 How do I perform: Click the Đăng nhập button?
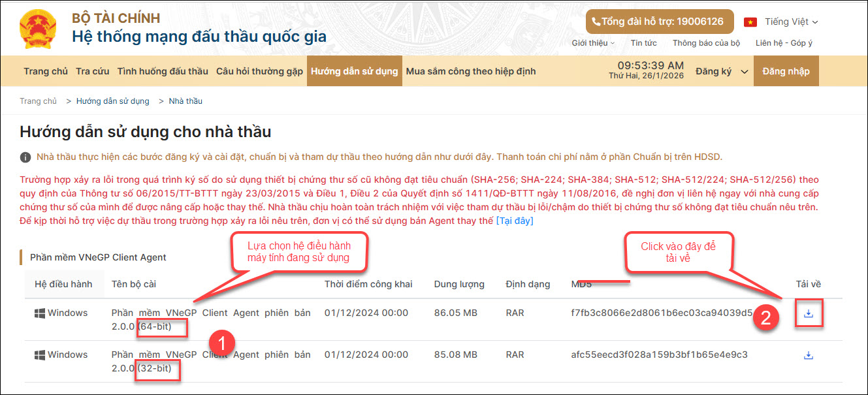click(786, 72)
